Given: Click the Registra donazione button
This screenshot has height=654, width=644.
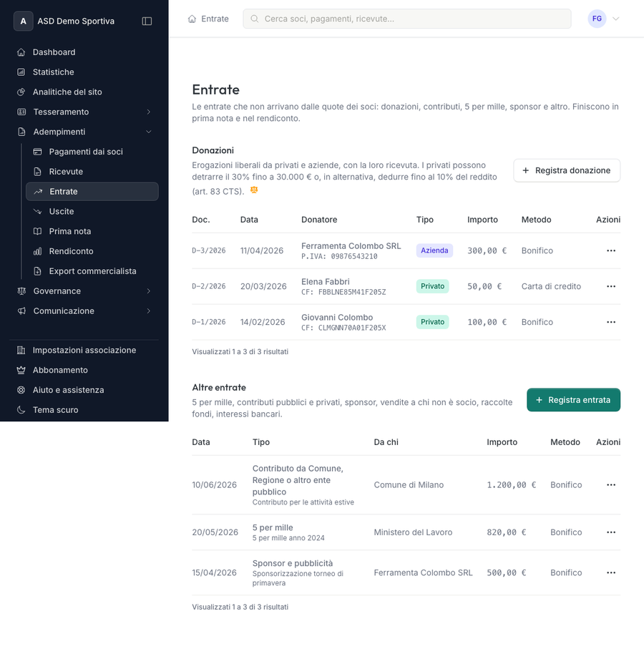Looking at the screenshot, I should 567,170.
